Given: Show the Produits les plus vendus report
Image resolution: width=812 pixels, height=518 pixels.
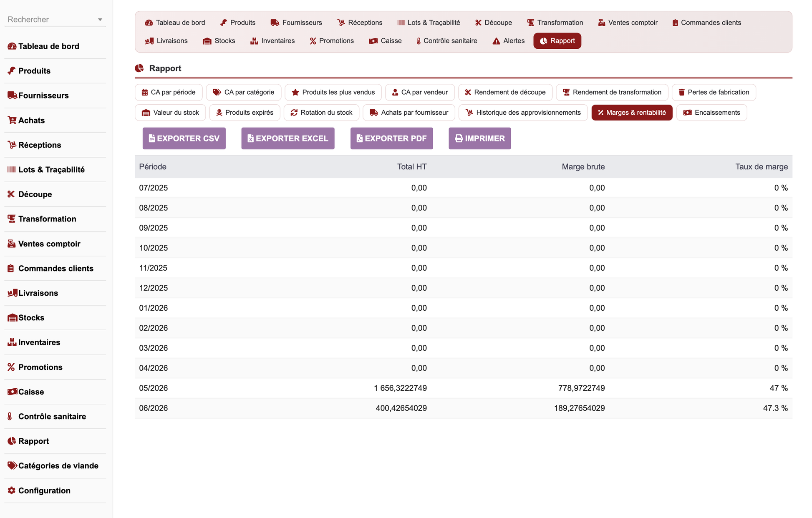Looking at the screenshot, I should pyautogui.click(x=333, y=92).
